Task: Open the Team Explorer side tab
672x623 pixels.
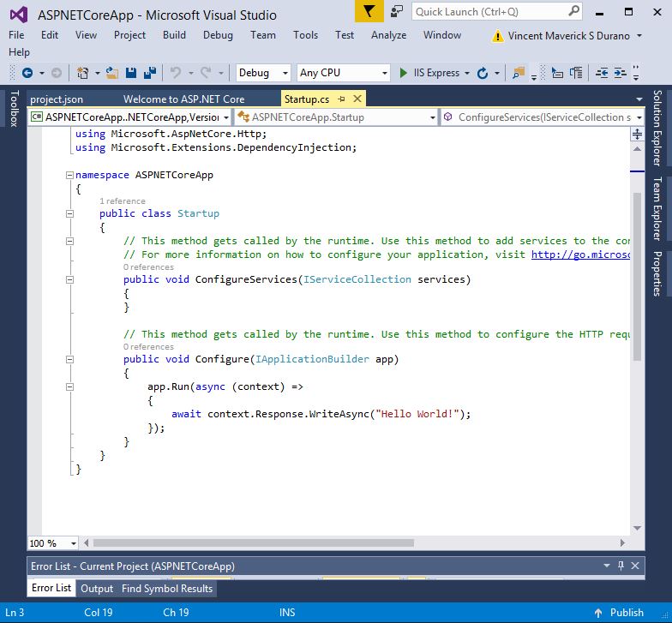Action: pyautogui.click(x=657, y=208)
